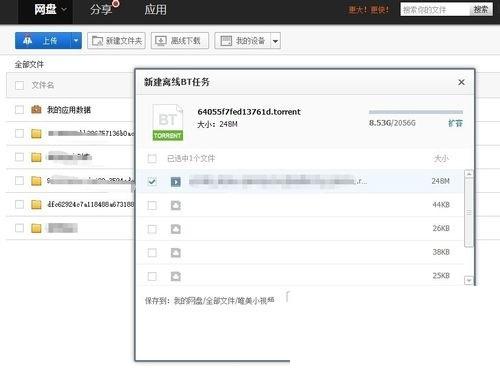The image size is (500, 371).
Task: Open the 我的应用数据 folder icon
Action: click(x=36, y=109)
